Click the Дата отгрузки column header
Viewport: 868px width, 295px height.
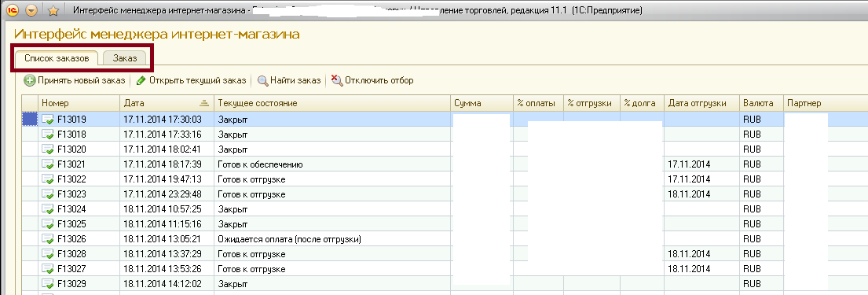pyautogui.click(x=701, y=103)
